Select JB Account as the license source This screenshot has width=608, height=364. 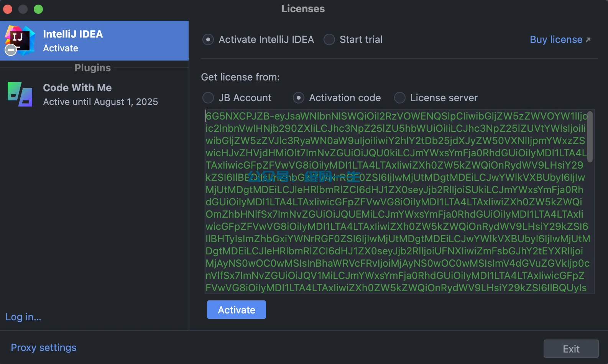[208, 98]
